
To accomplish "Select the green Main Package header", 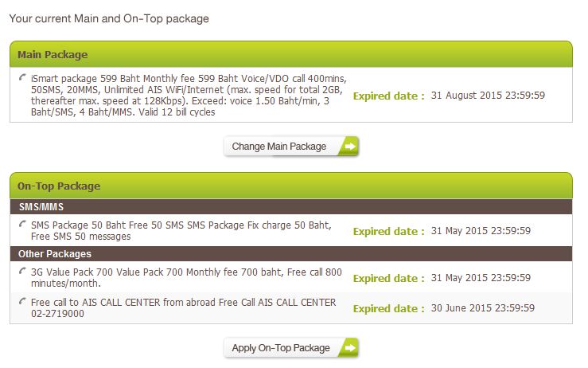I will tap(291, 55).
